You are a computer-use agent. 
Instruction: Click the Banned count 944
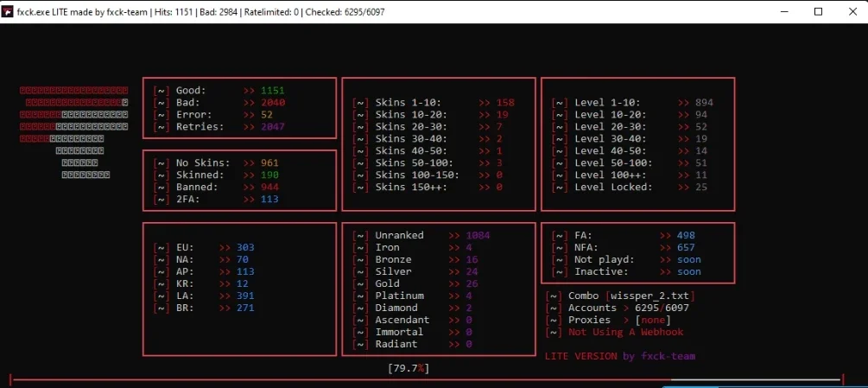click(x=269, y=187)
